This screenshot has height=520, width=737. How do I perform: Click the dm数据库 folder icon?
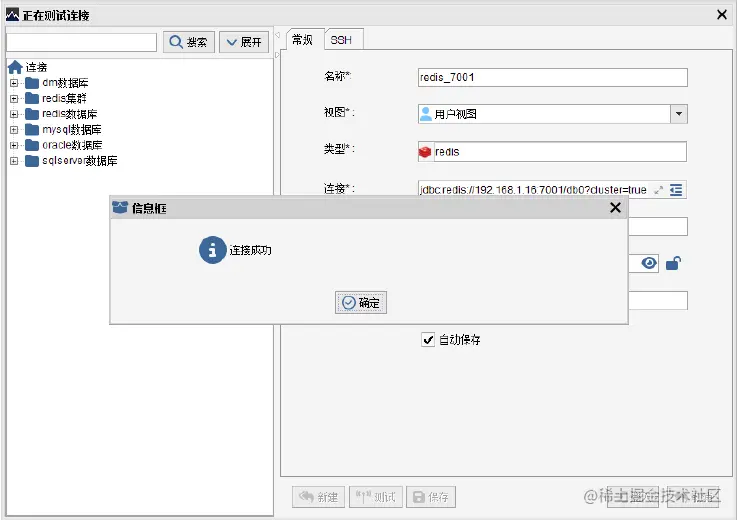[x=32, y=83]
